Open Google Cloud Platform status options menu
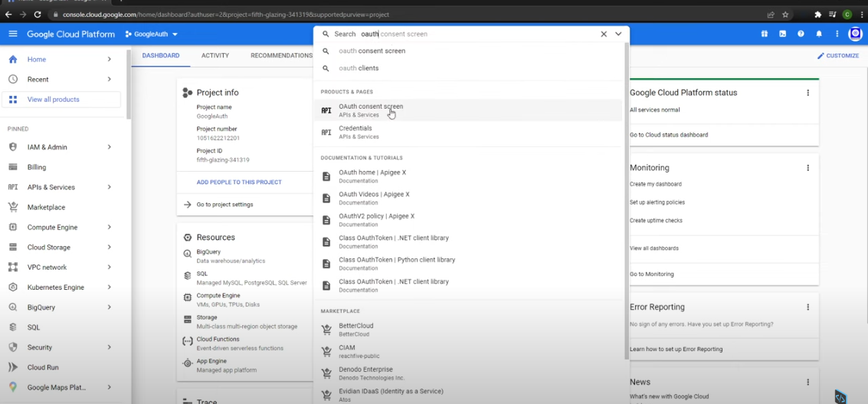Image resolution: width=868 pixels, height=404 pixels. (x=807, y=93)
